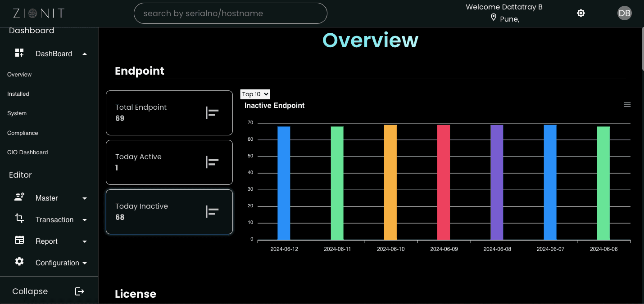The image size is (644, 304).
Task: Switch to the Compliance page
Action: [22, 133]
